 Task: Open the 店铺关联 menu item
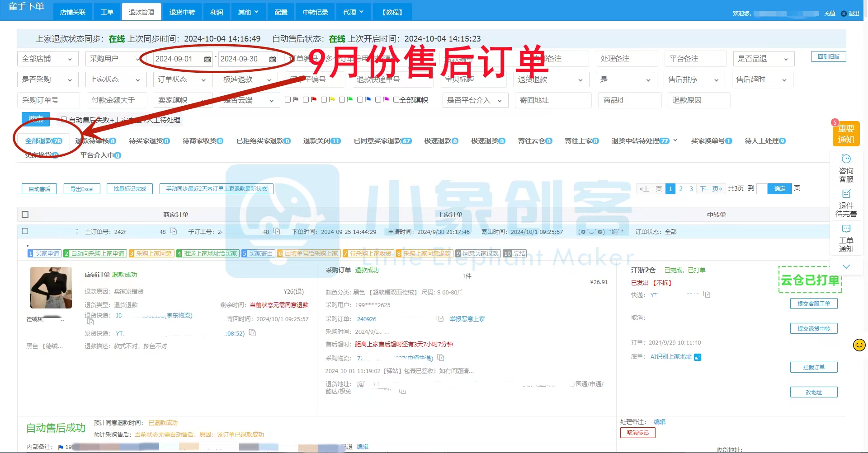point(73,12)
